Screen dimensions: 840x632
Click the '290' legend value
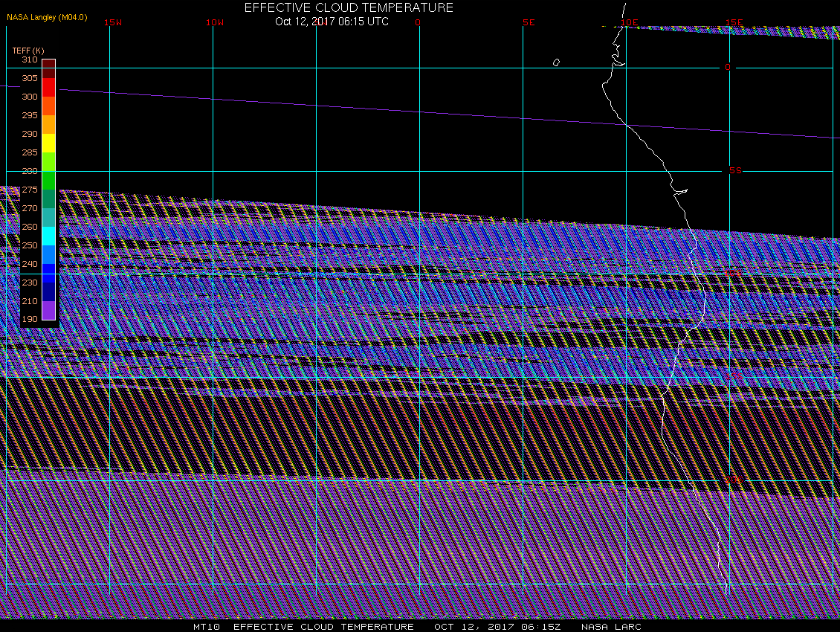30,134
